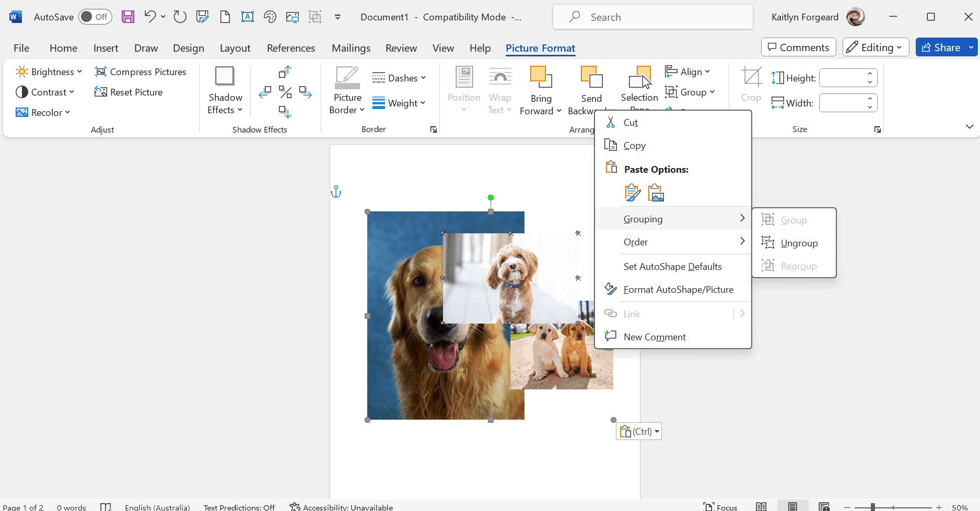This screenshot has height=511, width=980.
Task: Open the Contrast options
Action: pyautogui.click(x=45, y=92)
